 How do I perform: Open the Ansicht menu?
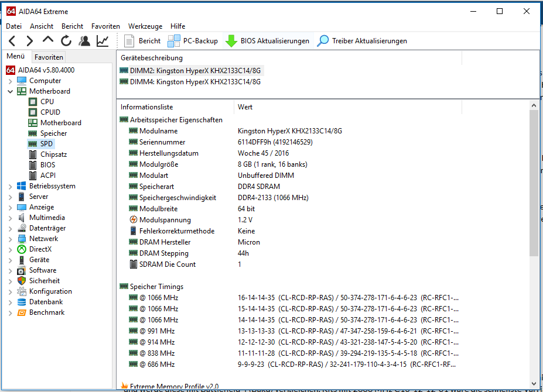[42, 26]
